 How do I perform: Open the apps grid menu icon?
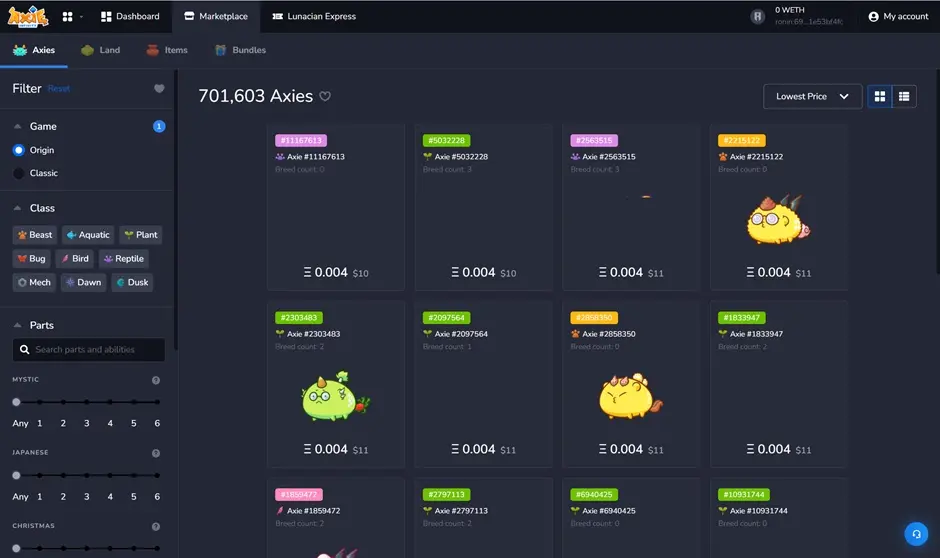pos(68,17)
